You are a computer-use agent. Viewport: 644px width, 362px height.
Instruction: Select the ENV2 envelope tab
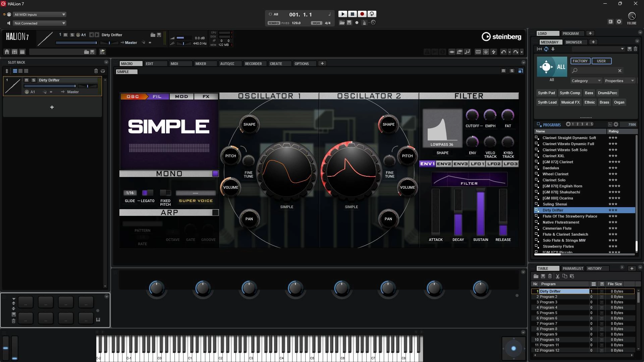point(444,164)
